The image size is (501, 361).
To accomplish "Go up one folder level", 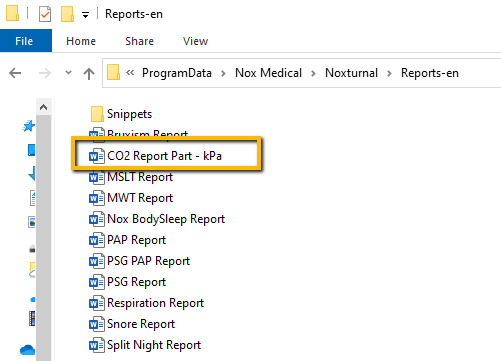I will pyautogui.click(x=89, y=73).
